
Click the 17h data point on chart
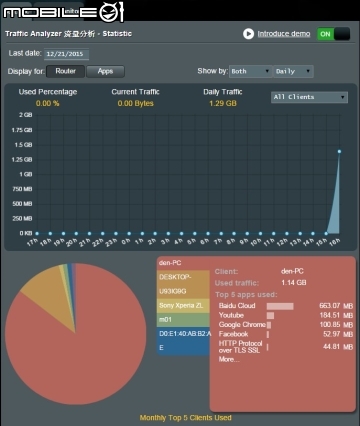click(37, 233)
